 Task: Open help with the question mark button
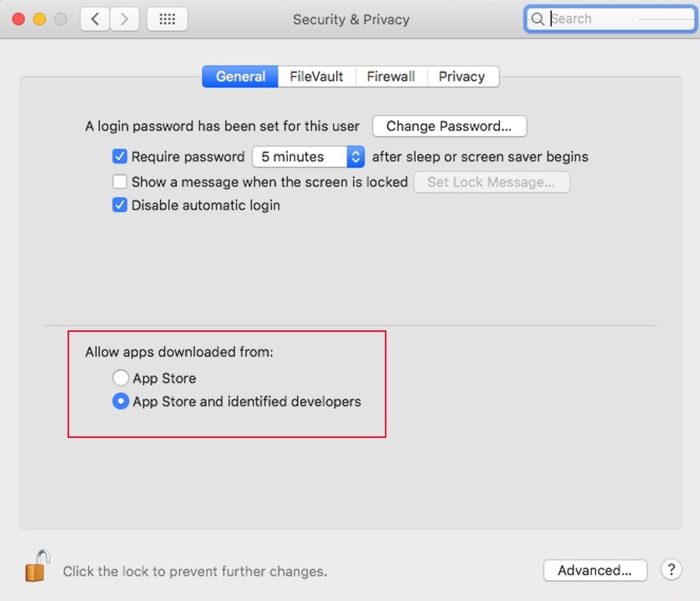tap(671, 570)
